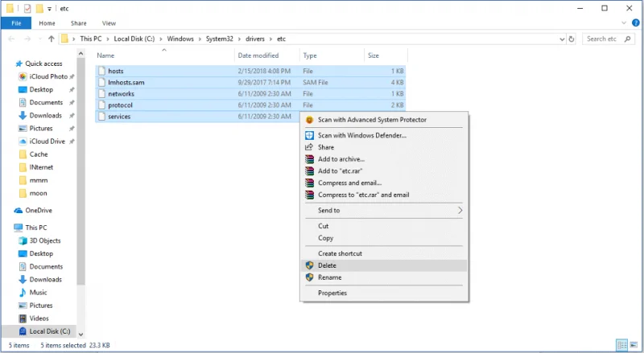This screenshot has width=644, height=353.
Task: Click the Up arrow navigation button
Action: [52, 39]
